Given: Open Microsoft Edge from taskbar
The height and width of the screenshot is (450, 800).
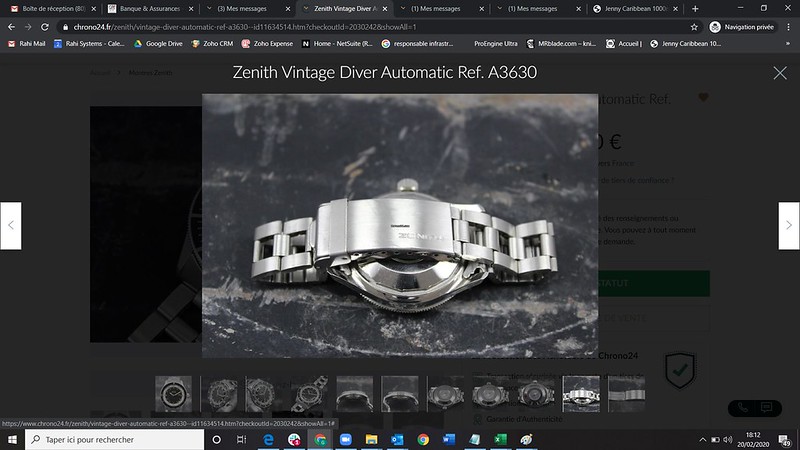Looking at the screenshot, I should [x=268, y=439].
